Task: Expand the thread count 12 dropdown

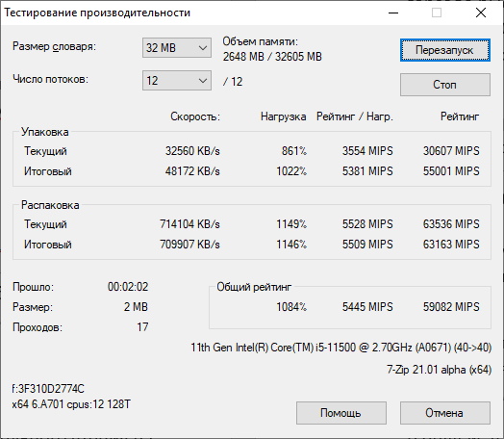Action: pyautogui.click(x=177, y=81)
